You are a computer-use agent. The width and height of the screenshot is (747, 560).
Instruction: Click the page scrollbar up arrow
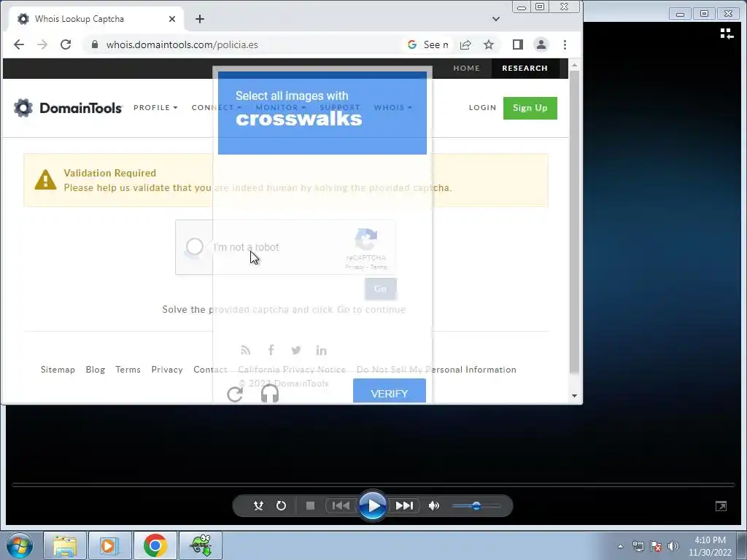(574, 65)
